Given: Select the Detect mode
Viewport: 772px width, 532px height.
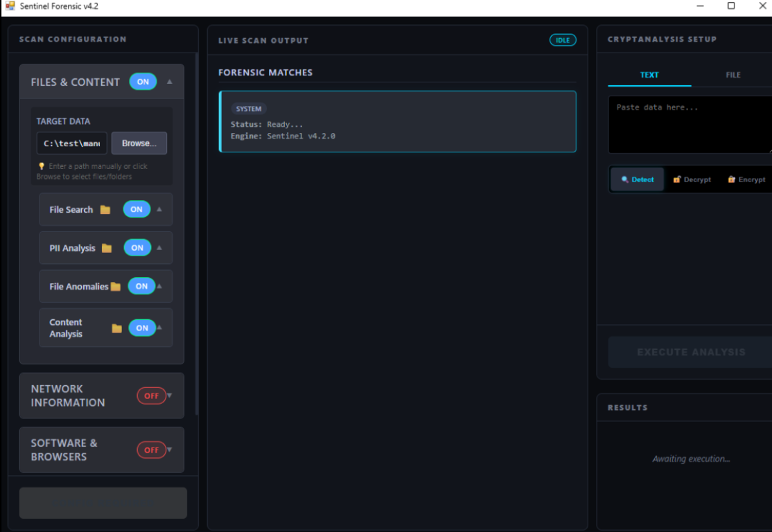Looking at the screenshot, I should tap(638, 179).
